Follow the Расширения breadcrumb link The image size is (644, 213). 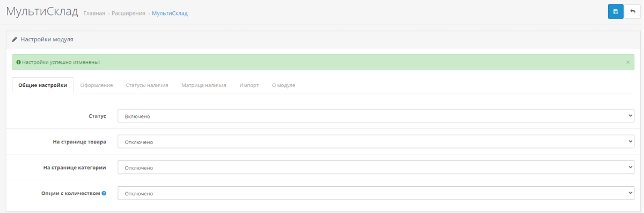(x=128, y=13)
